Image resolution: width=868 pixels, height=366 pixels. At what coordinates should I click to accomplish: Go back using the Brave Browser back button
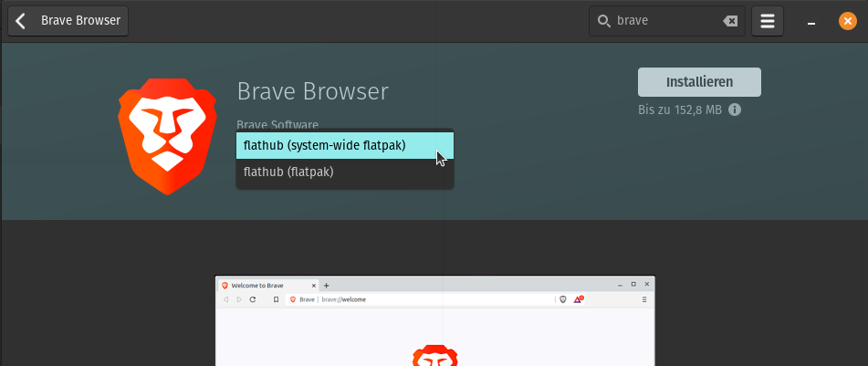coord(68,21)
